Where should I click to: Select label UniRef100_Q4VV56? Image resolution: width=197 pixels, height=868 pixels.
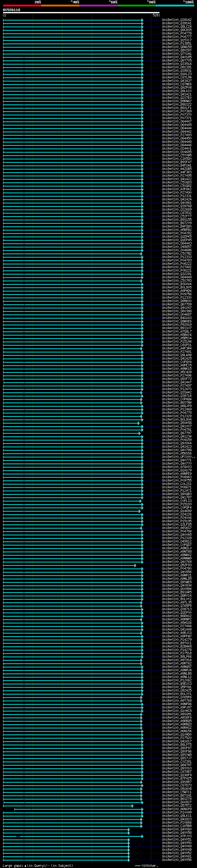[177, 860]
